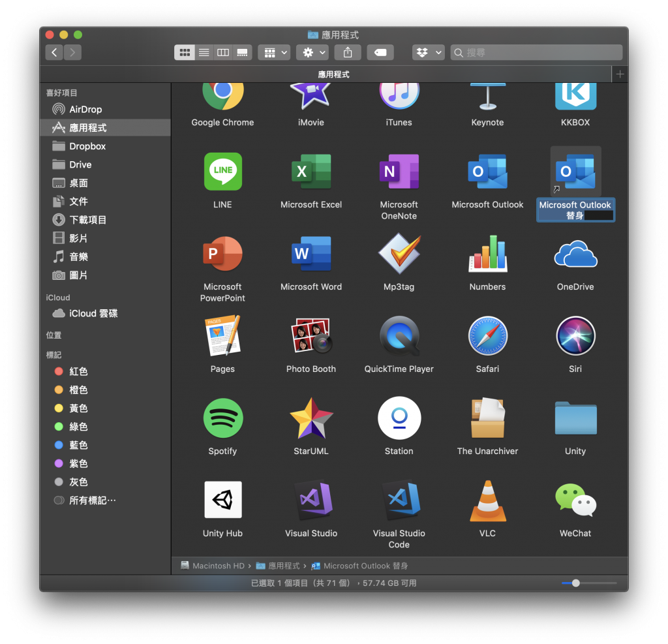668x644 pixels.
Task: Switch to column view mode
Action: (x=223, y=52)
